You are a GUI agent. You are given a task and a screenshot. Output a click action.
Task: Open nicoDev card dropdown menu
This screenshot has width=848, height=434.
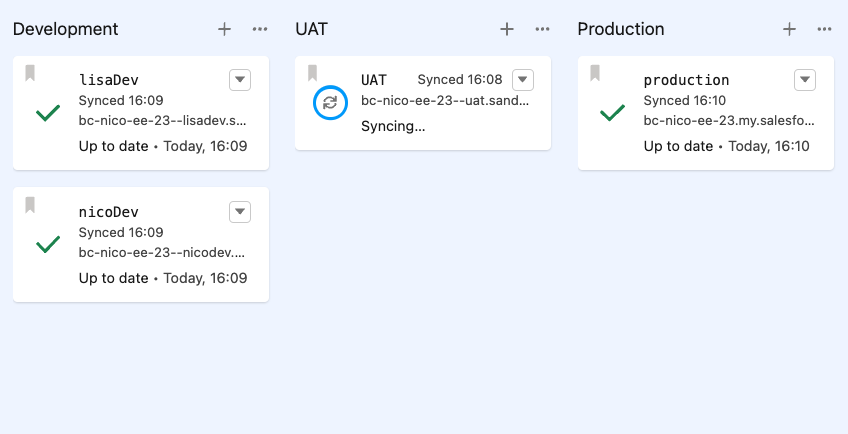coord(240,212)
